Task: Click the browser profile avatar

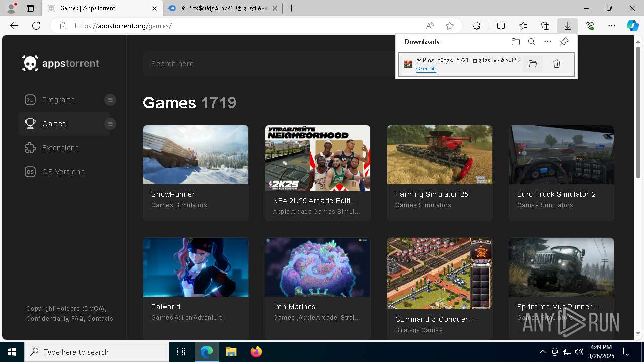Action: (11, 8)
